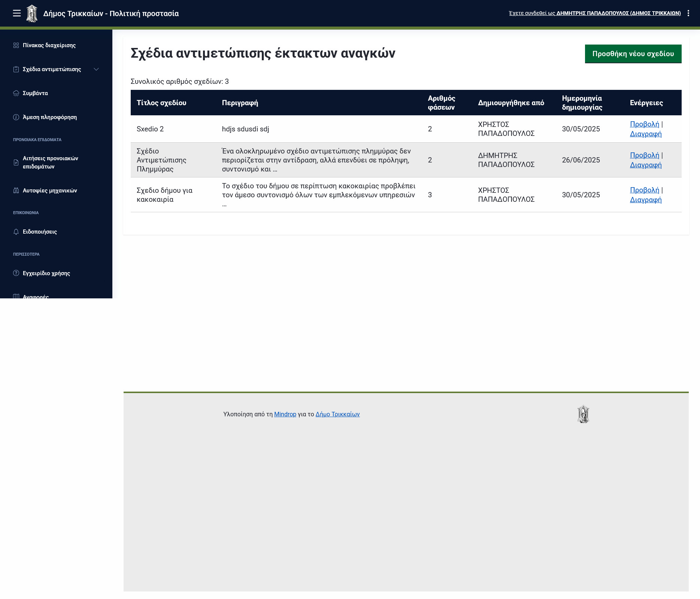The image size is (700, 599).
Task: Click the dashboard grid icon in sidebar
Action: pos(16,45)
